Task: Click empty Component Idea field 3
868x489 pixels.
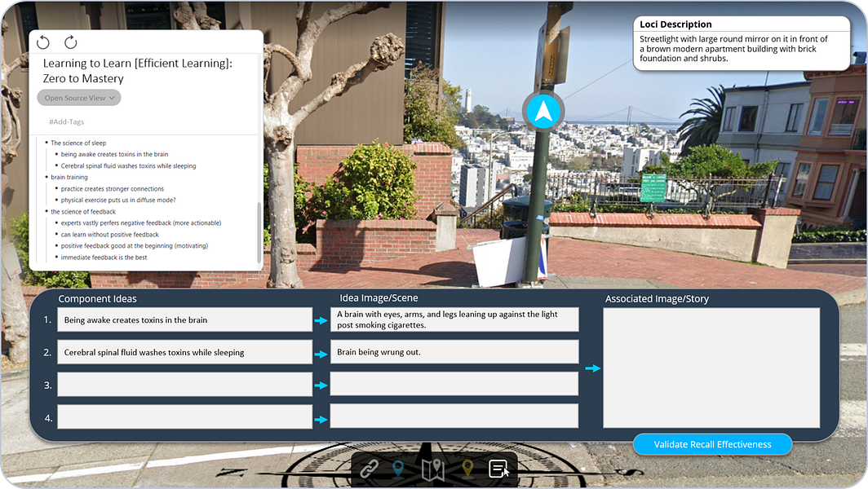Action: [x=185, y=385]
